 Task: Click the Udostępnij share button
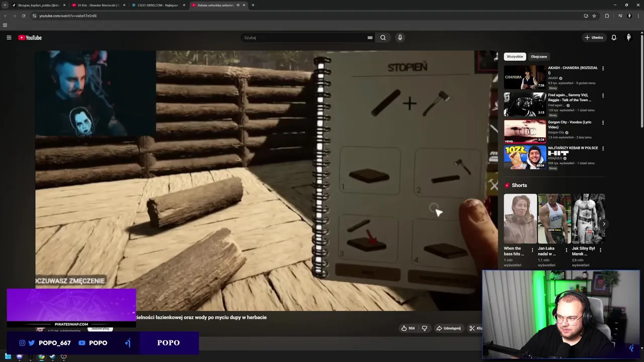point(448,328)
